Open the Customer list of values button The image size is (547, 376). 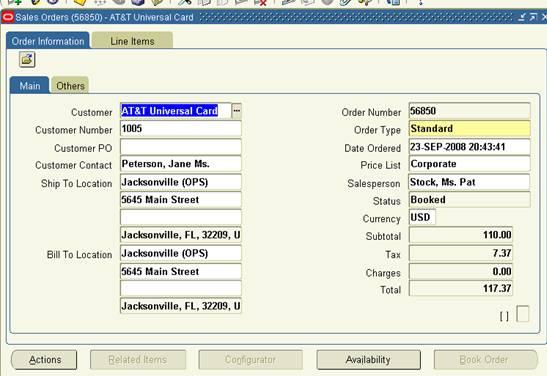pos(237,111)
